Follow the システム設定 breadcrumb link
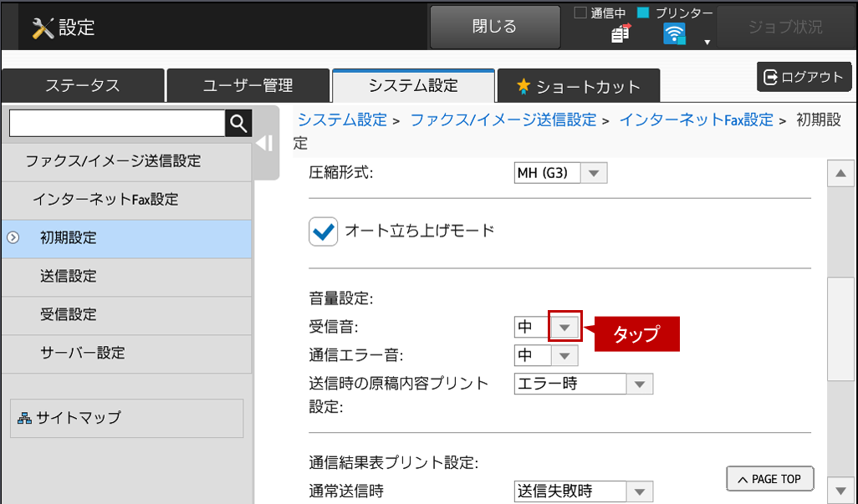The image size is (858, 504). coord(342,120)
